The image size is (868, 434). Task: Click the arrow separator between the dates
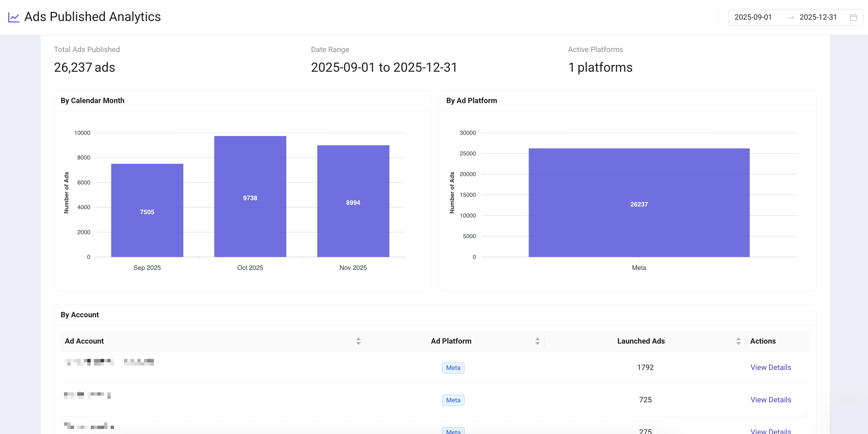tap(791, 18)
